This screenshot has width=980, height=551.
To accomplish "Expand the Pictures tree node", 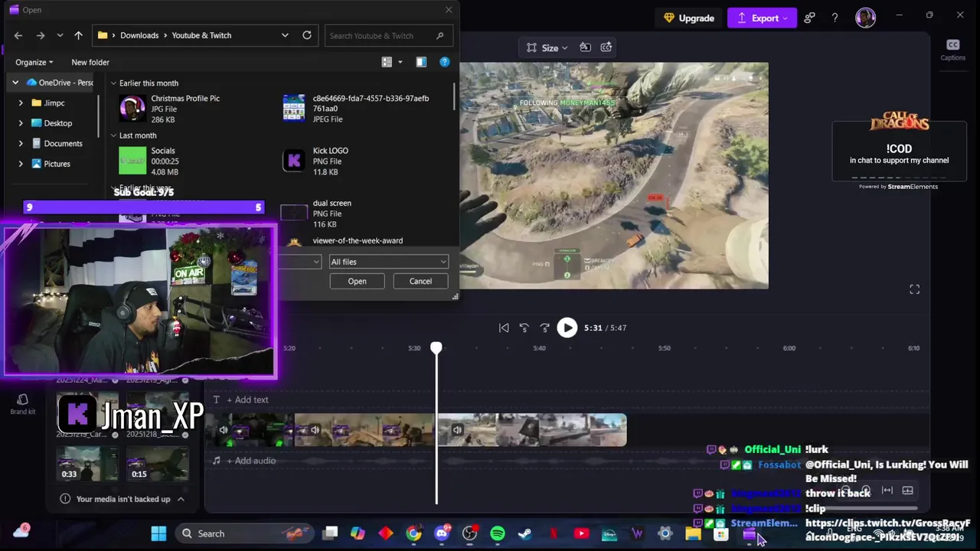I will coord(21,164).
